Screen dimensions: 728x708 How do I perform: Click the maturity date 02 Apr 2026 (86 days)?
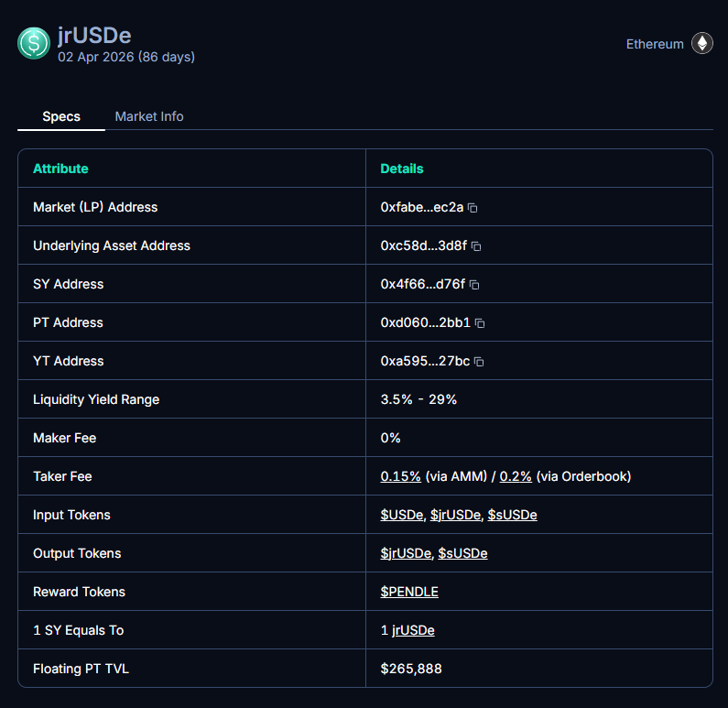click(126, 57)
